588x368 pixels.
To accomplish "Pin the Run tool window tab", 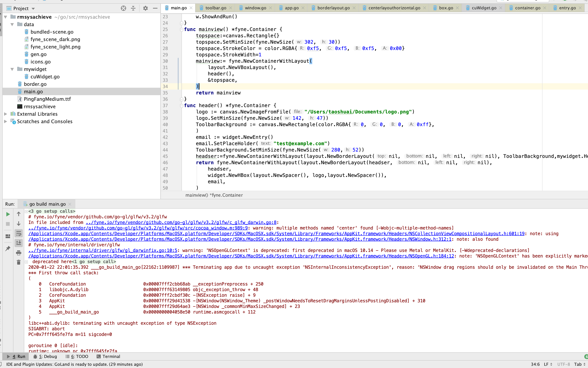I will [x=7, y=248].
